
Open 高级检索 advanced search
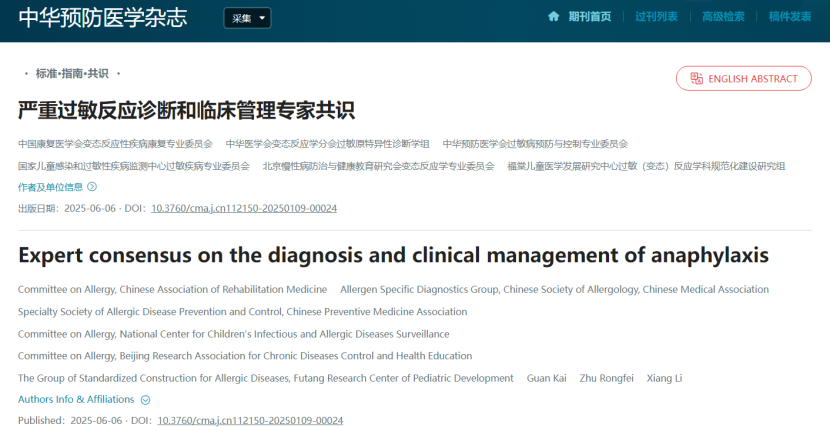723,16
